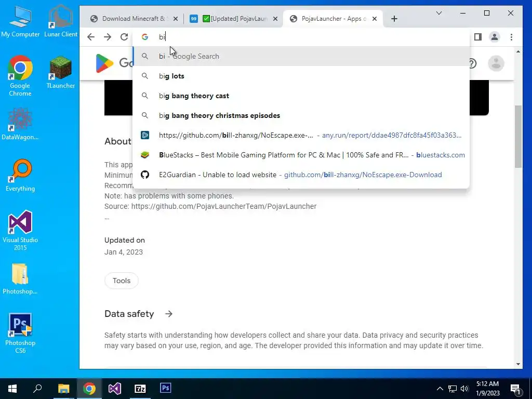
Task: Click the Data safety heading
Action: pyautogui.click(x=129, y=314)
